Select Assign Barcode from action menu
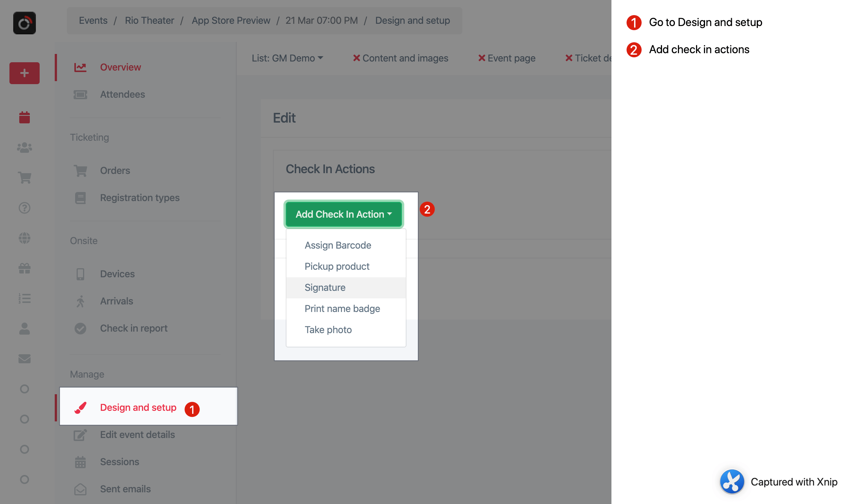Image resolution: width=853 pixels, height=504 pixels. (337, 245)
